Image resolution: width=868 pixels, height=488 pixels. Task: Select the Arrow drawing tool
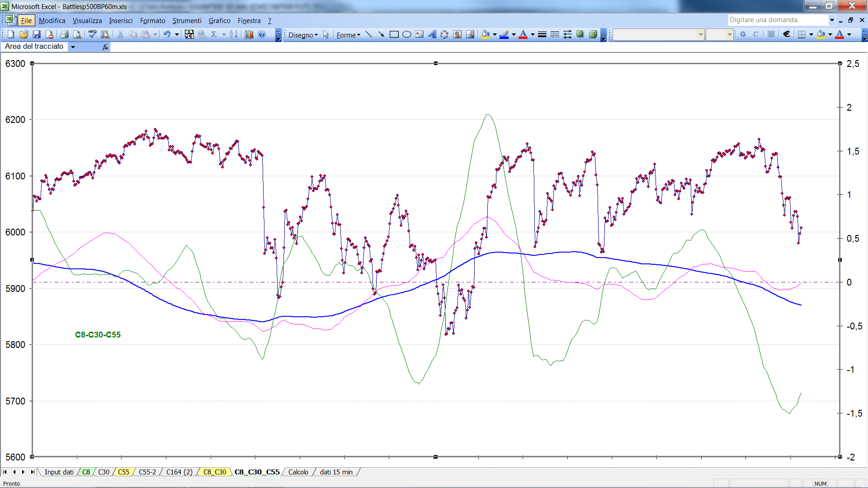pyautogui.click(x=381, y=34)
